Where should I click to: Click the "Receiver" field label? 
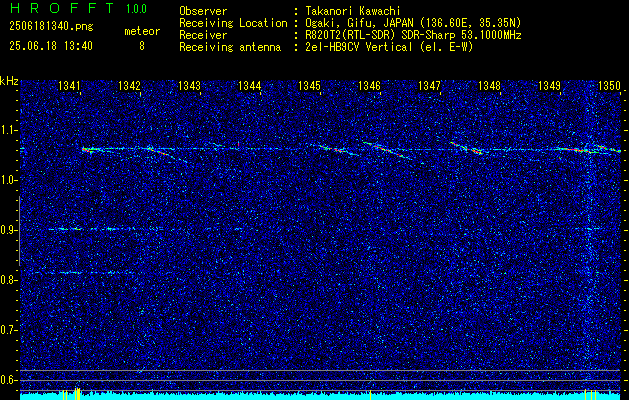(203, 35)
